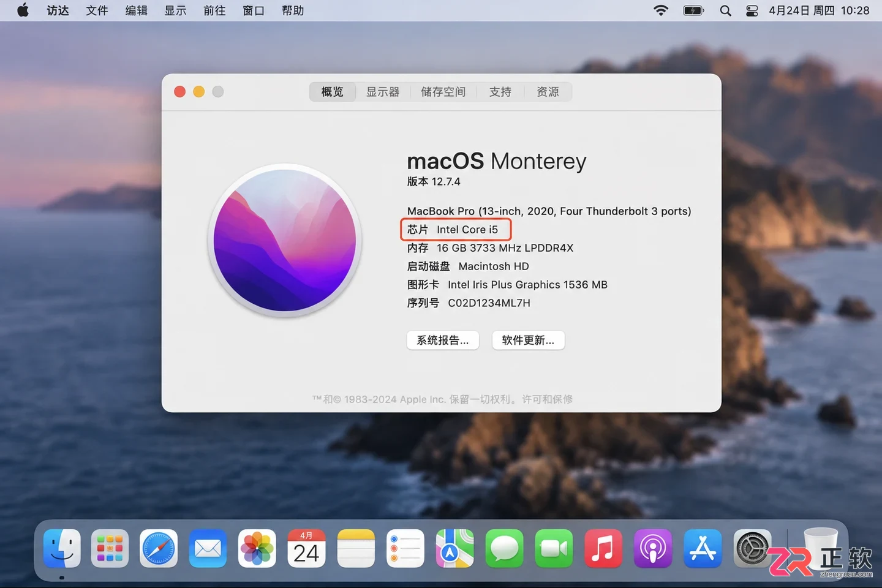Open Calendar showing 24 in Dock
This screenshot has height=588, width=882.
(306, 548)
